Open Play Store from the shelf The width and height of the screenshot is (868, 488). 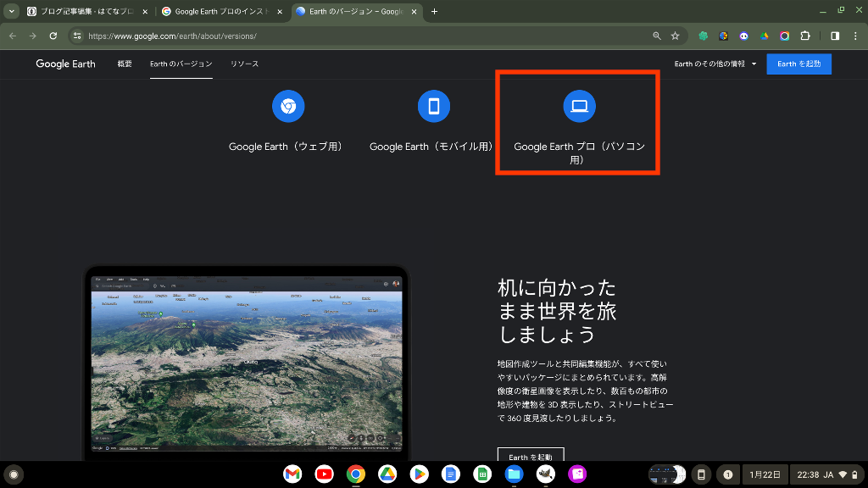419,474
